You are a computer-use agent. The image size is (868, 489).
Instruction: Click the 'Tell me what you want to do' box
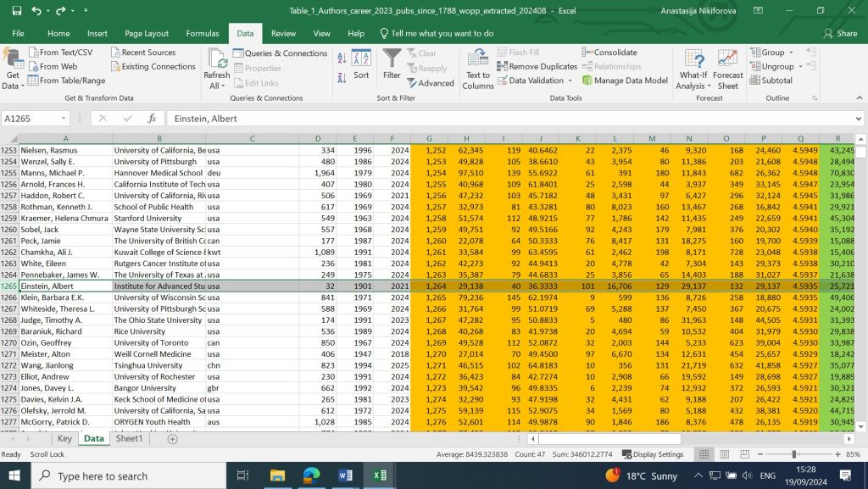click(x=442, y=33)
